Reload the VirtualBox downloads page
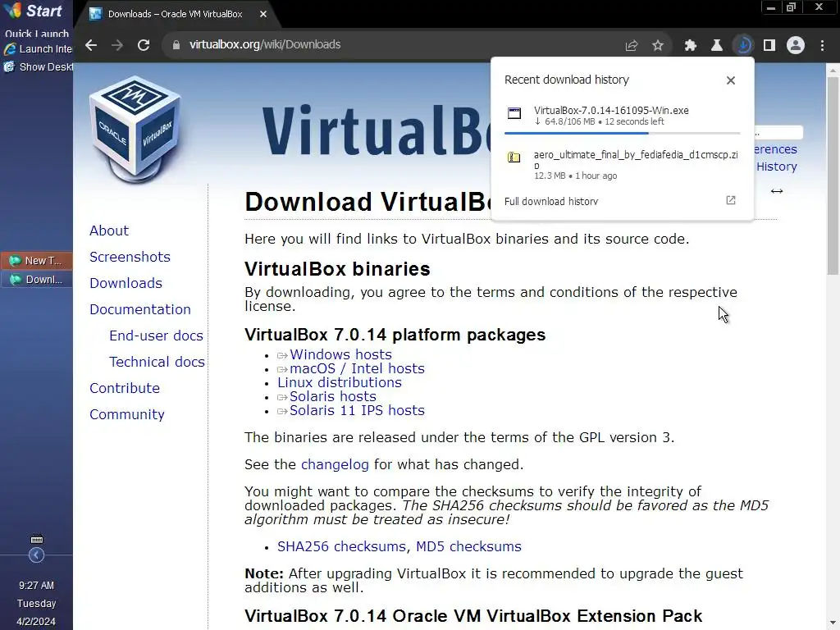840x630 pixels. click(x=143, y=45)
